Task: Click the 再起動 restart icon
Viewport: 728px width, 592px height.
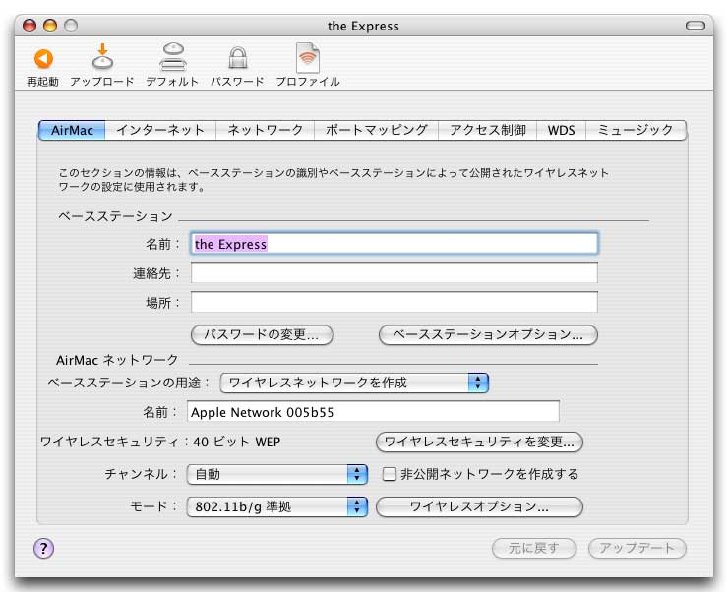Action: pyautogui.click(x=43, y=59)
